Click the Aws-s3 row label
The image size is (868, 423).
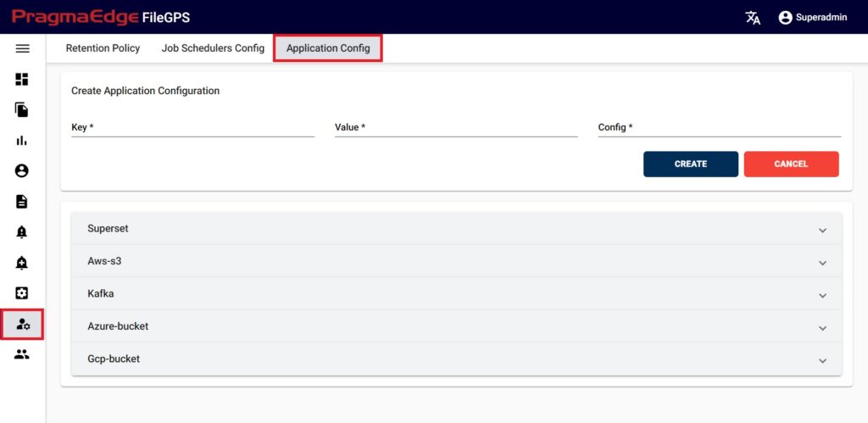(x=104, y=261)
